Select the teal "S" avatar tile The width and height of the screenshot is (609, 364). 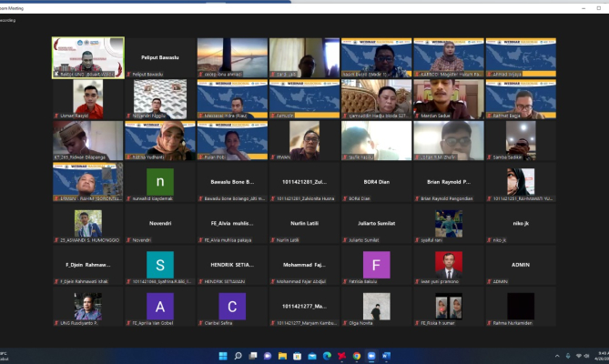160,264
